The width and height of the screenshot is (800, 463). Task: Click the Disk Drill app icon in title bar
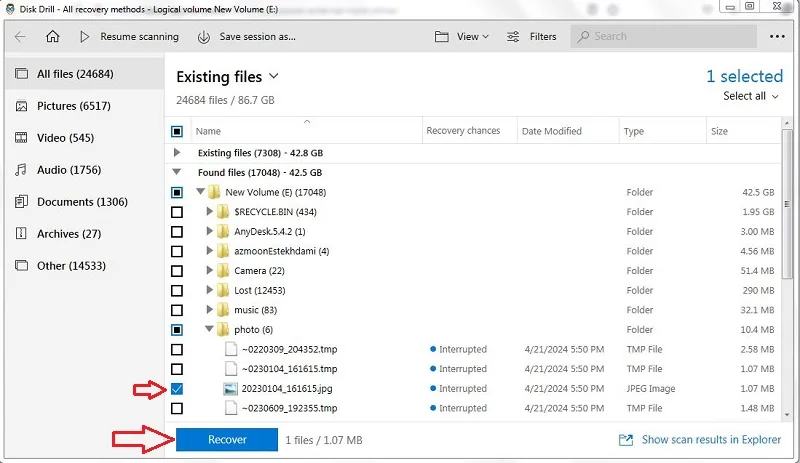point(10,9)
